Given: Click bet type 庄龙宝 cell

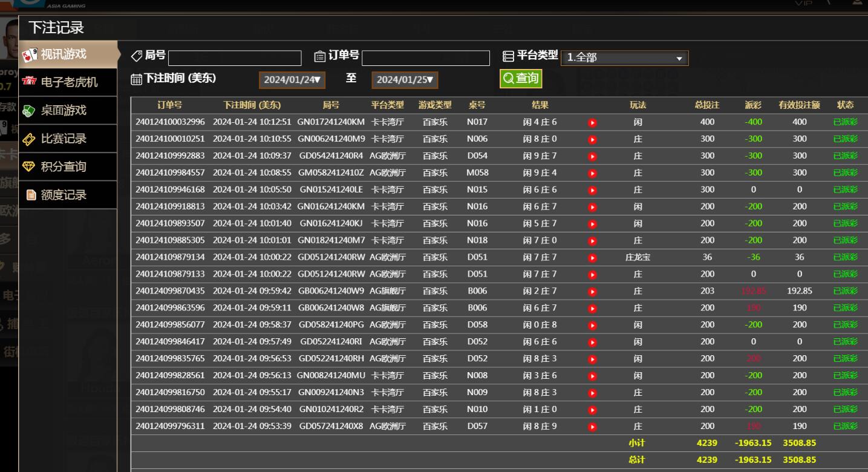Looking at the screenshot, I should tap(638, 258).
